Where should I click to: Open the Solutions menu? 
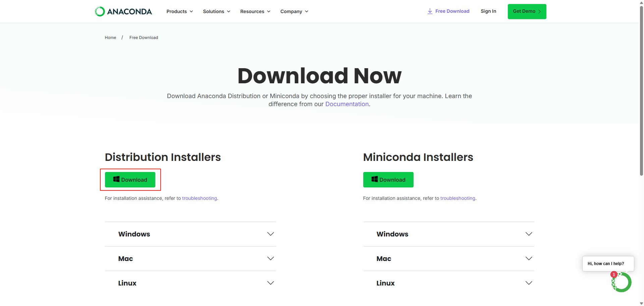pyautogui.click(x=216, y=11)
